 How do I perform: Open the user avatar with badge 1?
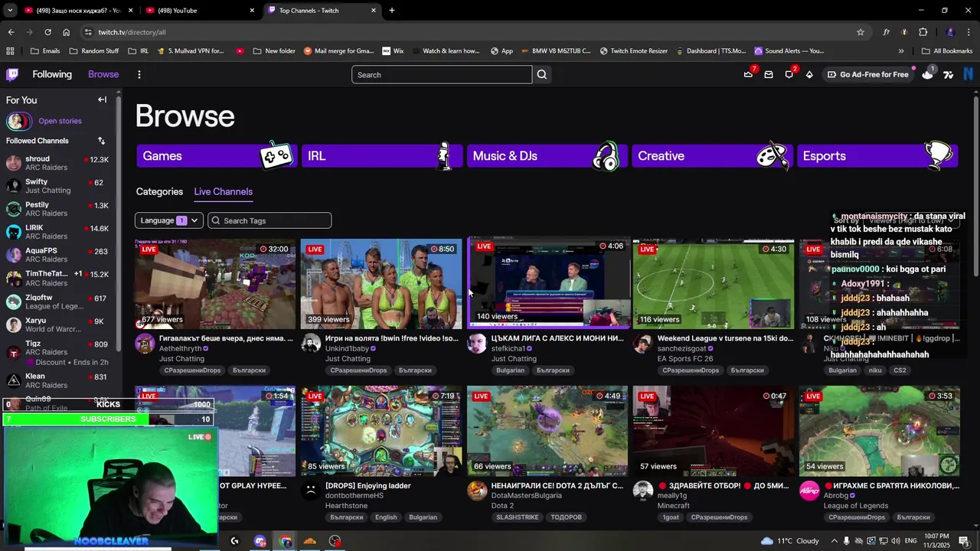point(928,74)
